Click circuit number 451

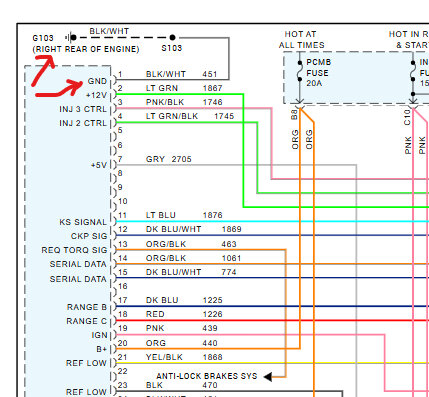click(210, 74)
